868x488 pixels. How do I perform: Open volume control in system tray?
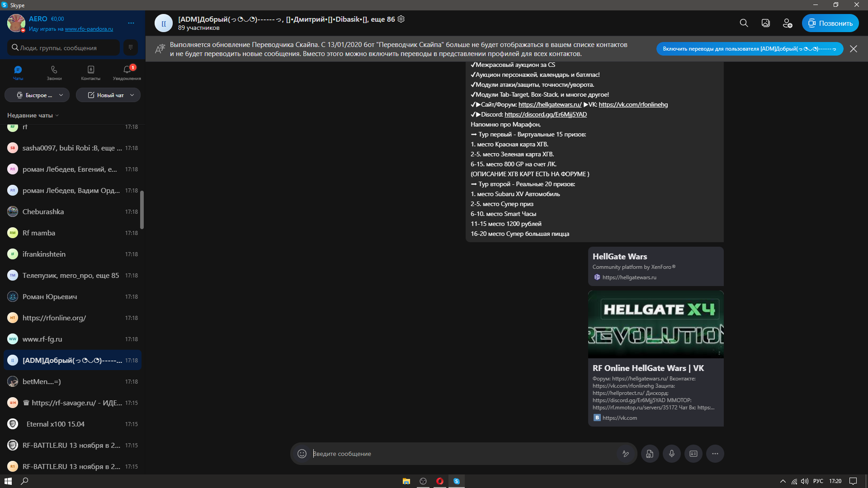[805, 481]
